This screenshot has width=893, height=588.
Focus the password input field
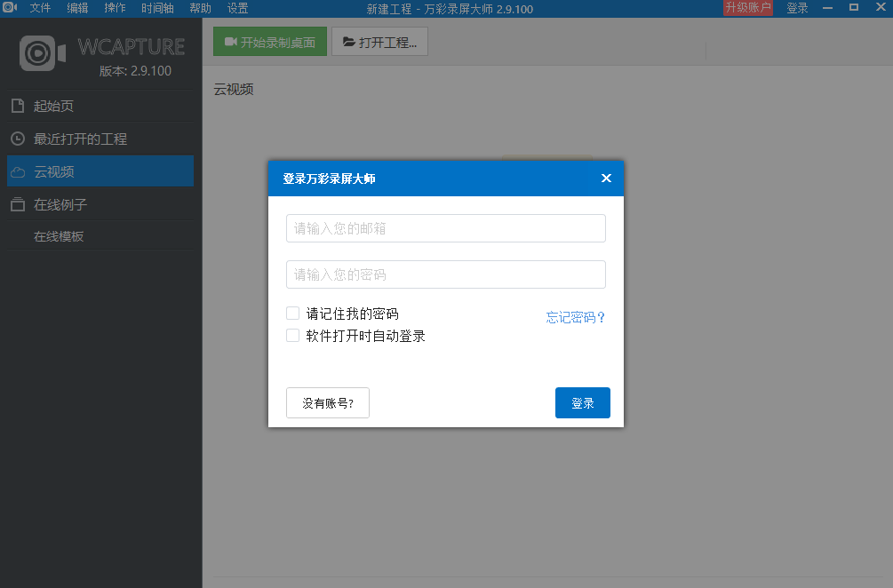(446, 274)
